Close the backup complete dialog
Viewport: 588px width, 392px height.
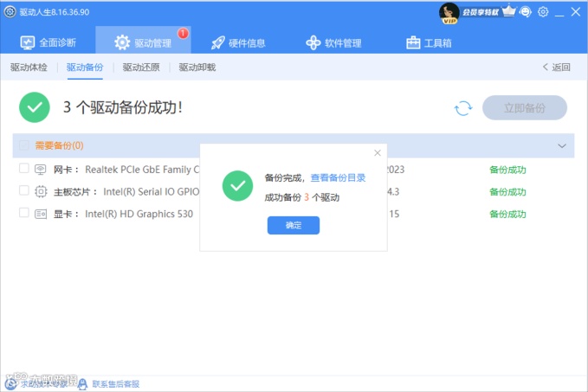coord(378,153)
